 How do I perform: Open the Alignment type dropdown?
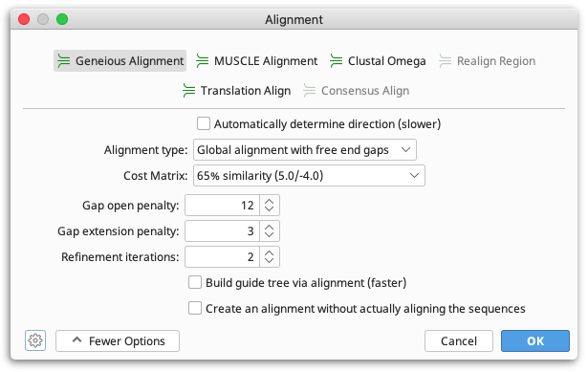[304, 149]
